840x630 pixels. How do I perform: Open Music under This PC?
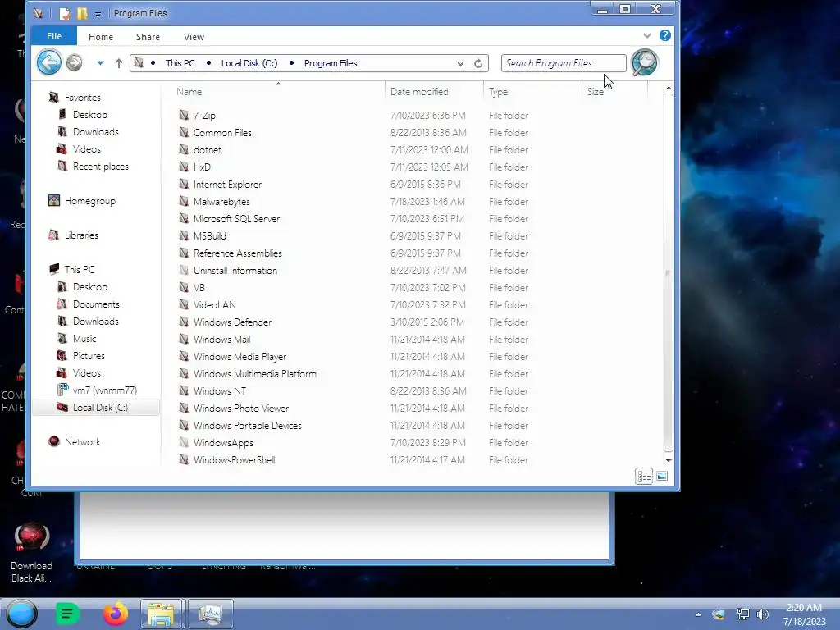tap(84, 339)
